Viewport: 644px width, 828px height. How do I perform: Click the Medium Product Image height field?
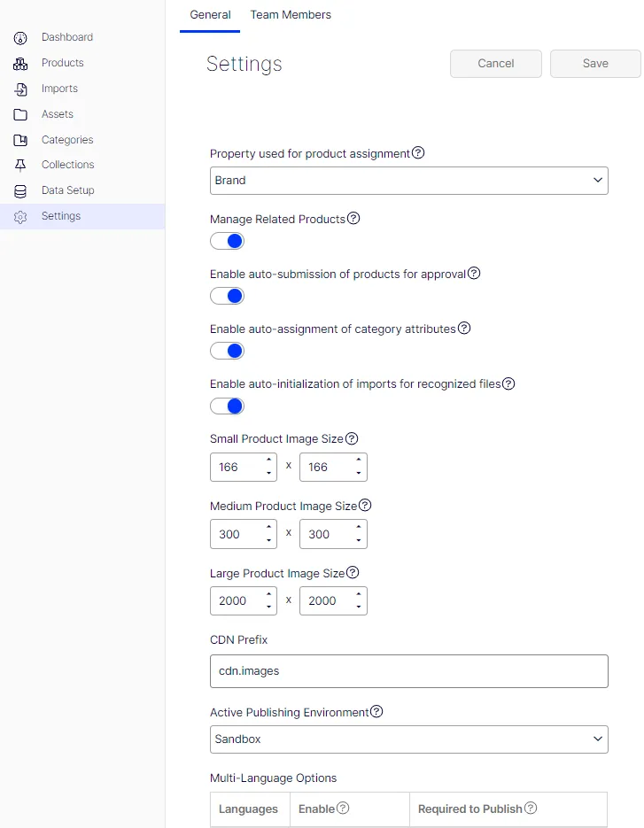coord(333,534)
